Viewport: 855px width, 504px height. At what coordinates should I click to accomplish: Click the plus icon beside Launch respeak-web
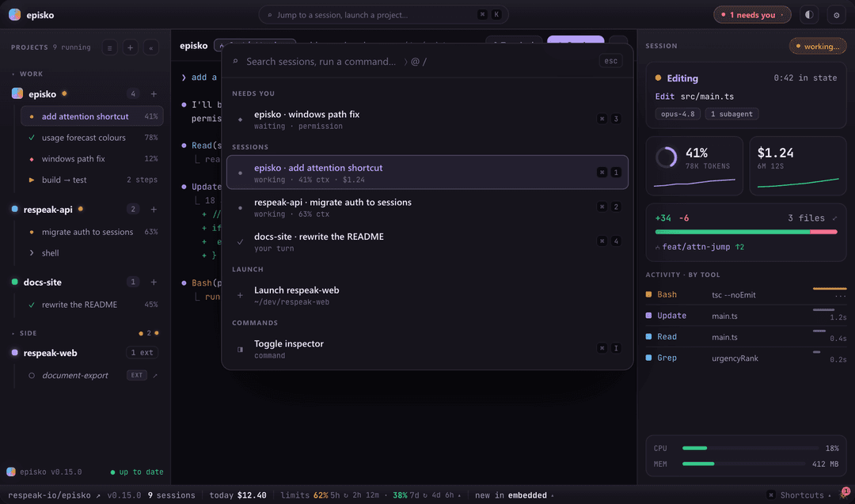[240, 295]
